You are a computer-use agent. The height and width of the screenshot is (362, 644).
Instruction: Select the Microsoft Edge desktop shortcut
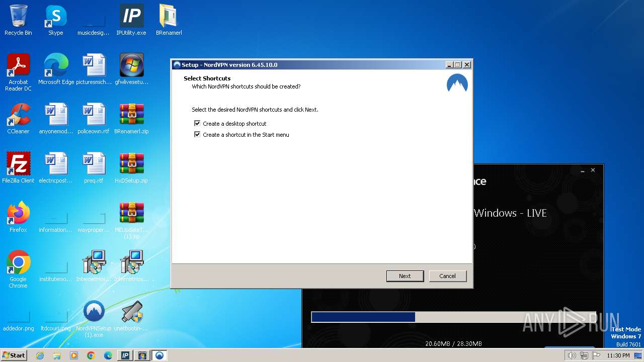click(x=56, y=69)
